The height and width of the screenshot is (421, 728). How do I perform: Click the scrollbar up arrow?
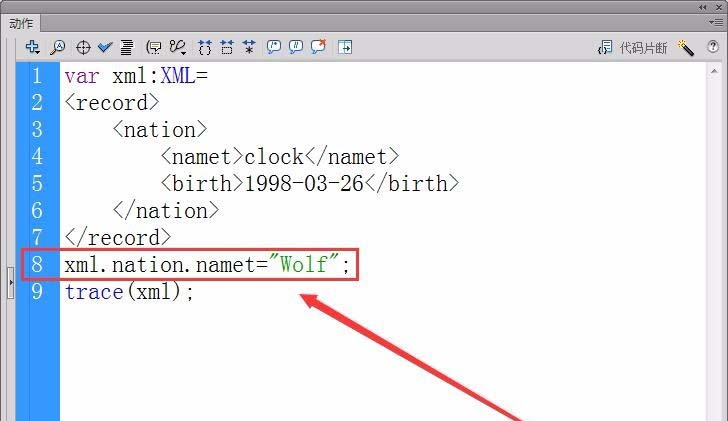[x=714, y=71]
